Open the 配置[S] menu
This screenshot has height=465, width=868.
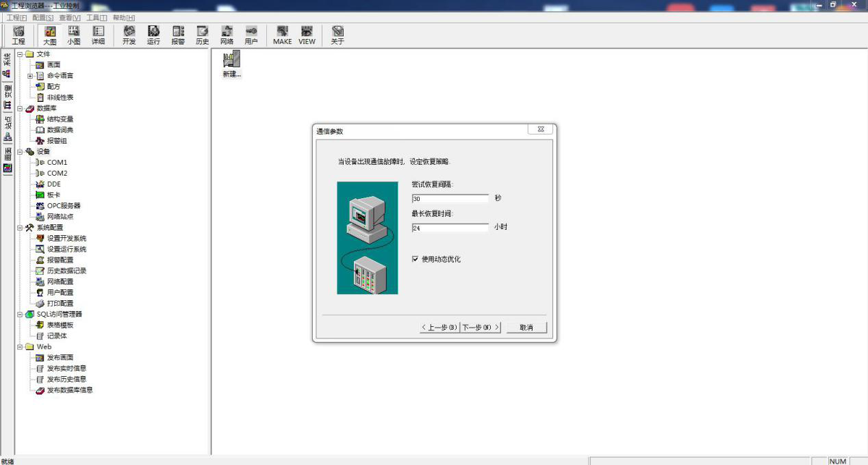click(42, 17)
